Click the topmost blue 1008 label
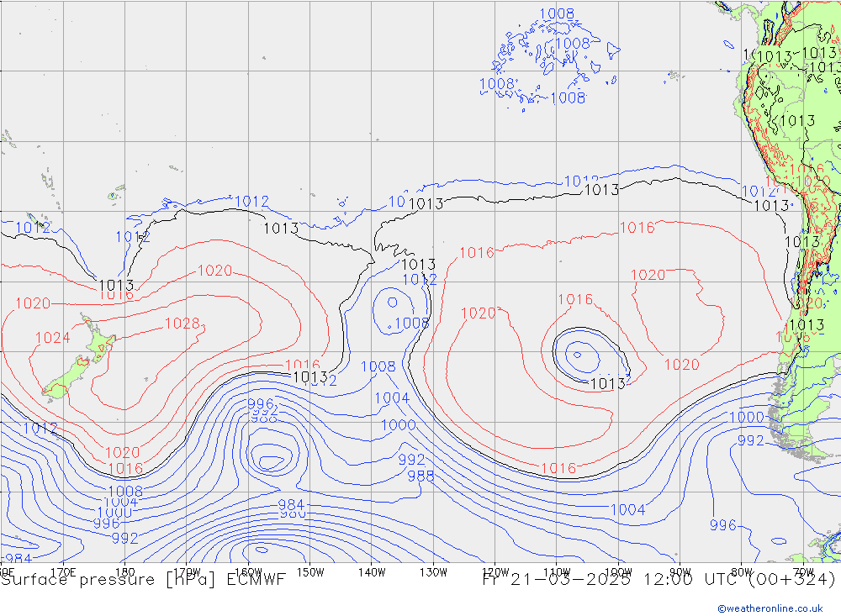 point(557,13)
